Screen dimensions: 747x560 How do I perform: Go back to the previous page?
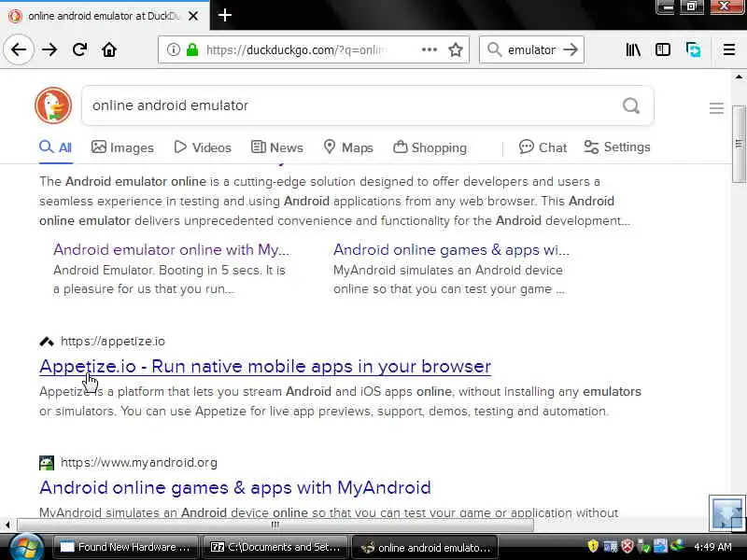19,49
